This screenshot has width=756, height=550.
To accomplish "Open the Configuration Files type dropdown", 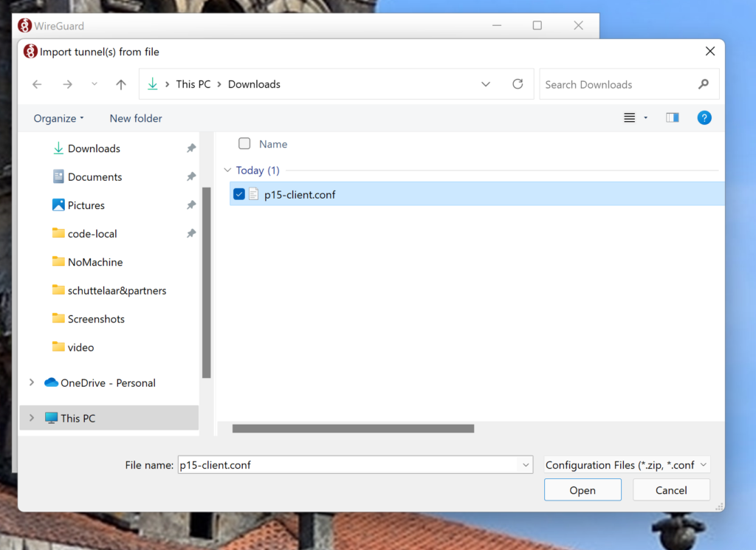I will click(627, 465).
